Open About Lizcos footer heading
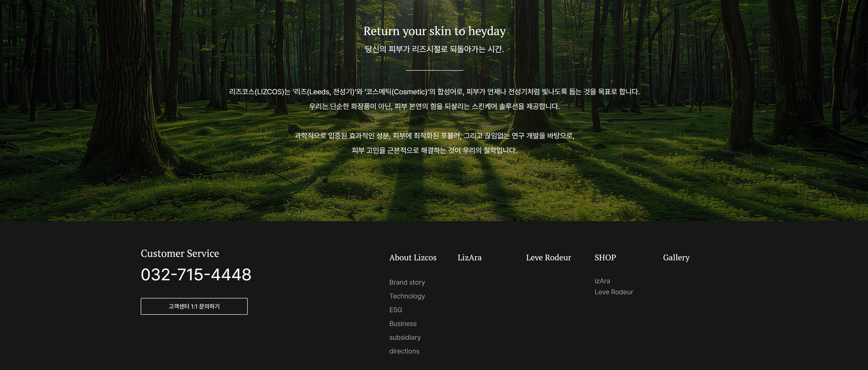The height and width of the screenshot is (370, 868). (x=413, y=258)
